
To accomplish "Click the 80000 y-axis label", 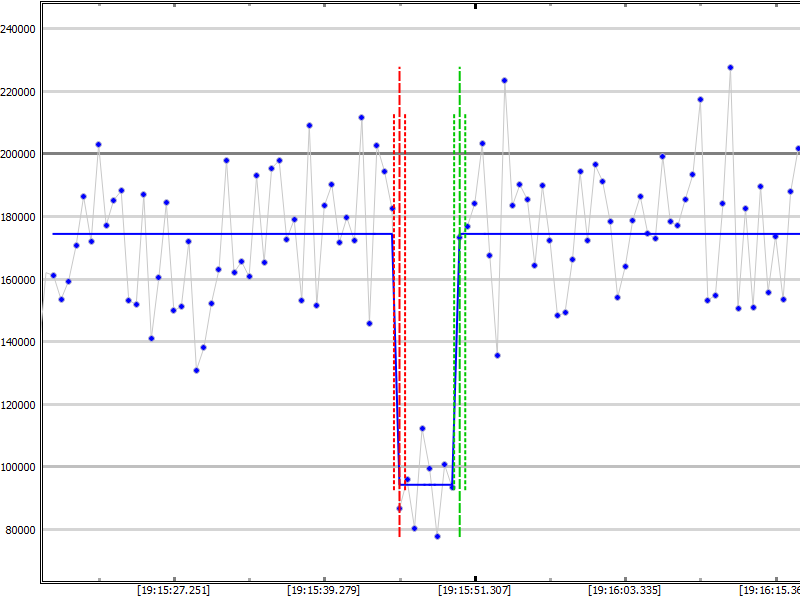I will pyautogui.click(x=20, y=529).
